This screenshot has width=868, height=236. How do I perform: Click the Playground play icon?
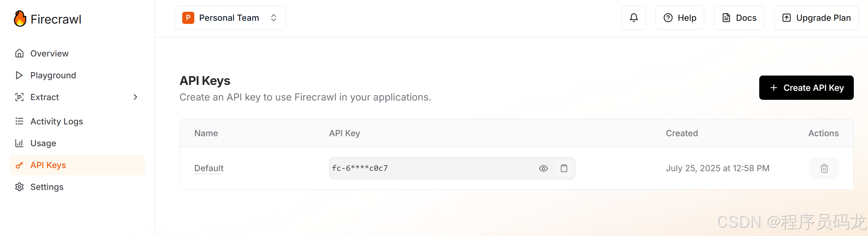19,75
